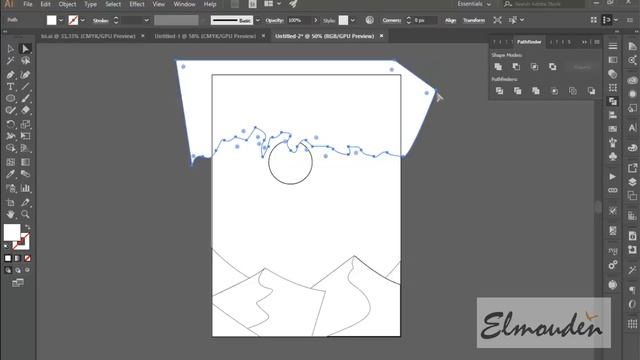
Task: Click Merge in Pathfinders row
Action: 536,91
